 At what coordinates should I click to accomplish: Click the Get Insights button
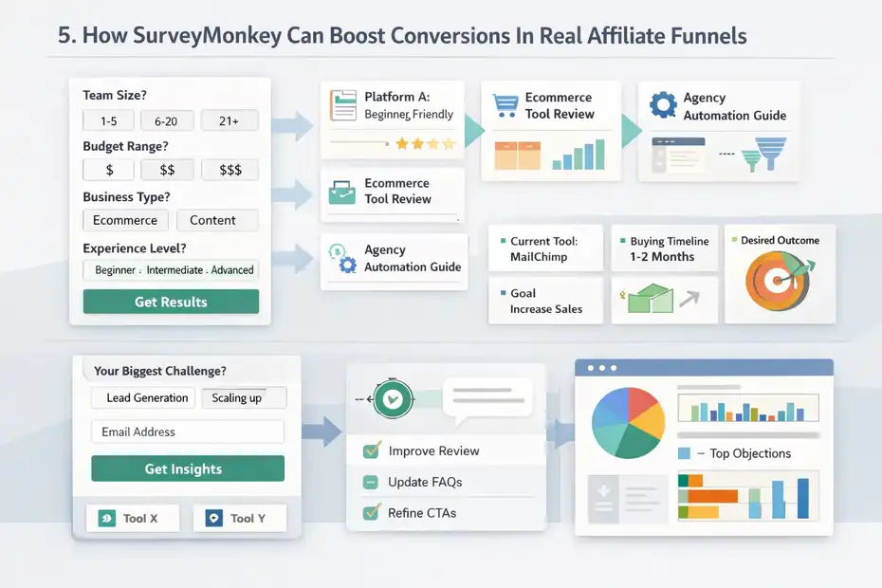pos(187,469)
